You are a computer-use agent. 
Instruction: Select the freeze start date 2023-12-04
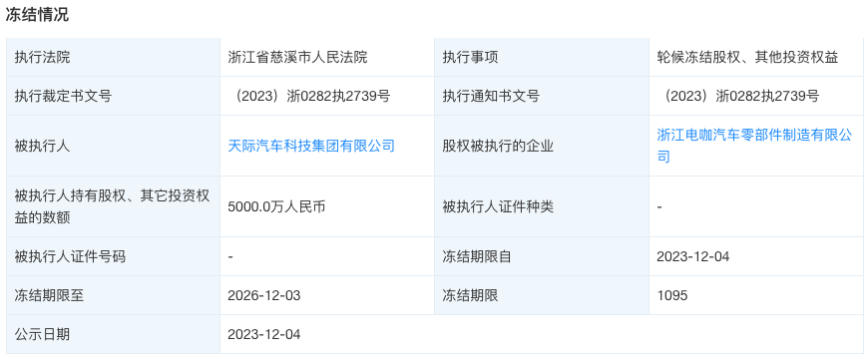[693, 256]
